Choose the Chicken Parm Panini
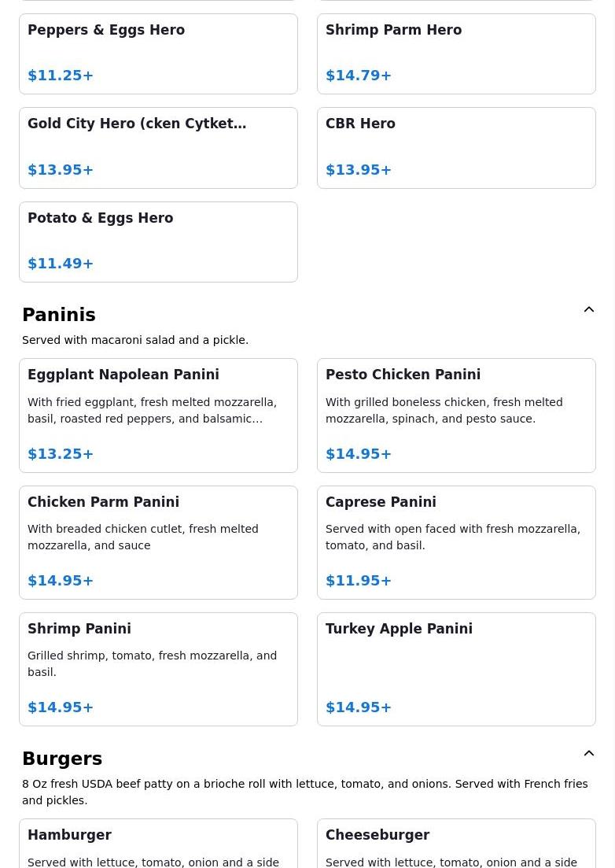 tap(158, 542)
